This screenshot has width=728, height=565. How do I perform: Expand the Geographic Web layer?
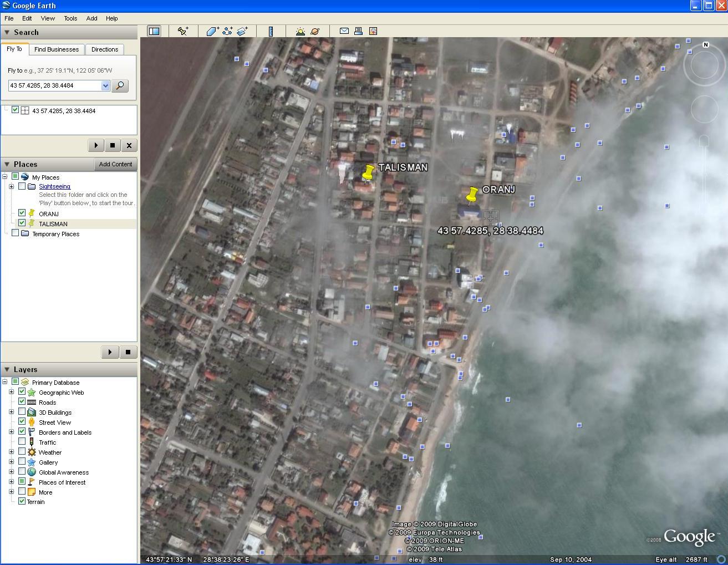(11, 392)
